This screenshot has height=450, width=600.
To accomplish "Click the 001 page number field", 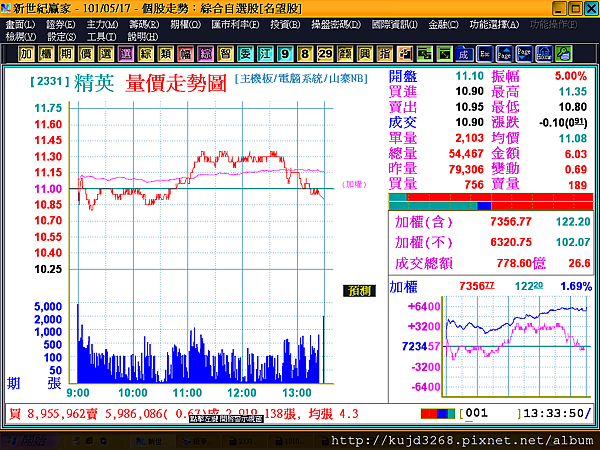I will pyautogui.click(x=490, y=413).
